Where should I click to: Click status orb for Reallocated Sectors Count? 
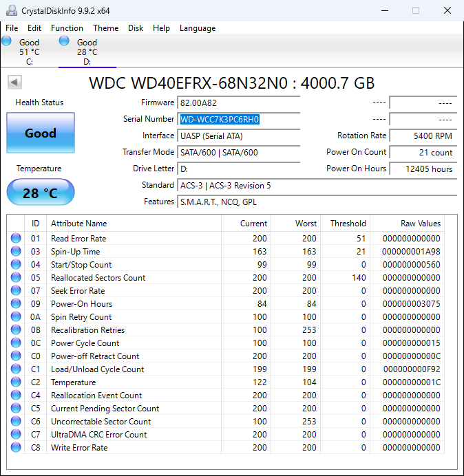[16, 277]
